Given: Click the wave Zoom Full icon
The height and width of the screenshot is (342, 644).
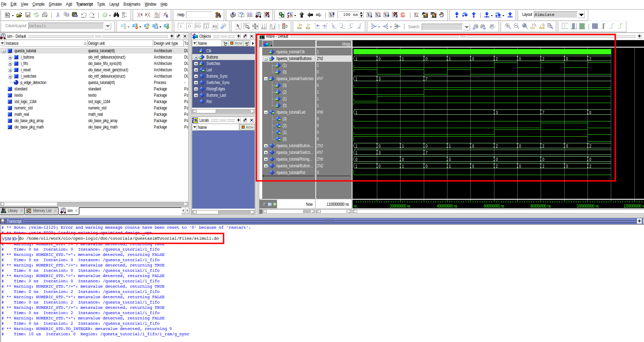Looking at the screenshot, I should pos(525,26).
